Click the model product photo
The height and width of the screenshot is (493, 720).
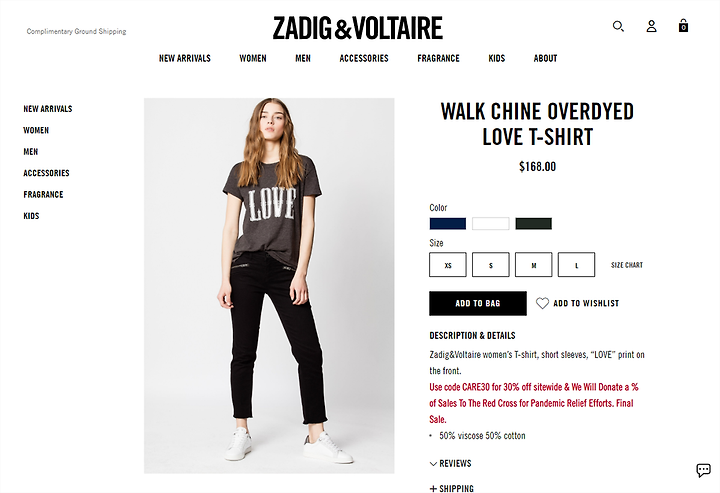coord(269,286)
